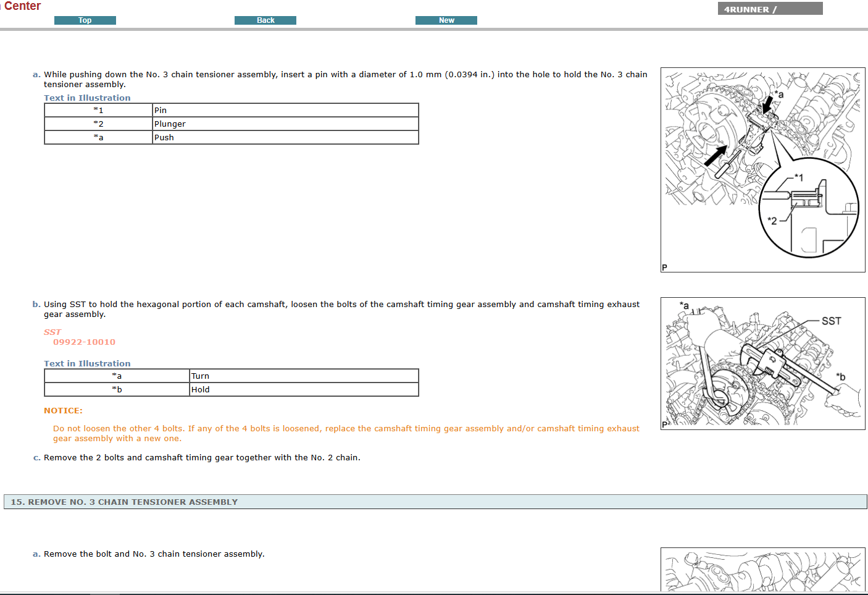This screenshot has height=595, width=868.
Task: Click the second Text in Illustration heading
Action: point(87,364)
